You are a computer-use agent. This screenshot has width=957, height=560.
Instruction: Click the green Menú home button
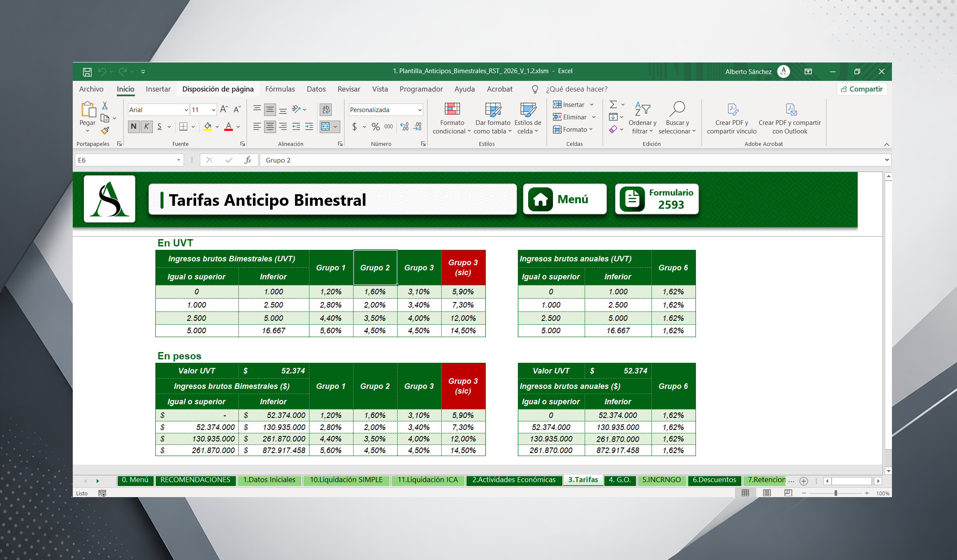pyautogui.click(x=565, y=199)
